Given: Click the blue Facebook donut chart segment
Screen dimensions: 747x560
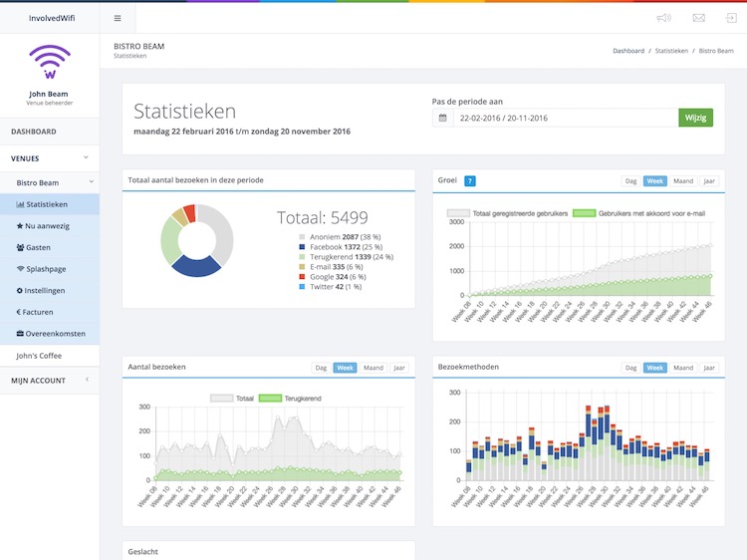Looking at the screenshot, I should [195, 264].
